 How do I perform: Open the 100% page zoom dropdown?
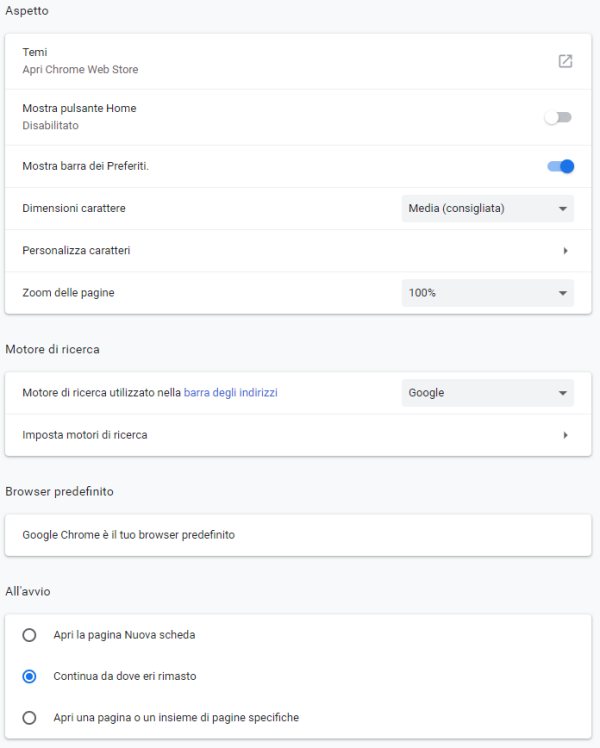point(487,293)
